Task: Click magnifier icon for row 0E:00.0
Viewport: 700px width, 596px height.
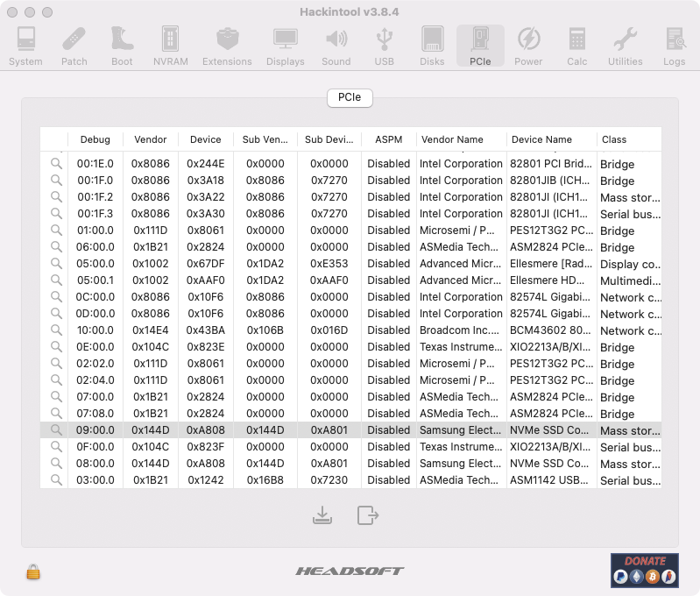Action: click(56, 347)
